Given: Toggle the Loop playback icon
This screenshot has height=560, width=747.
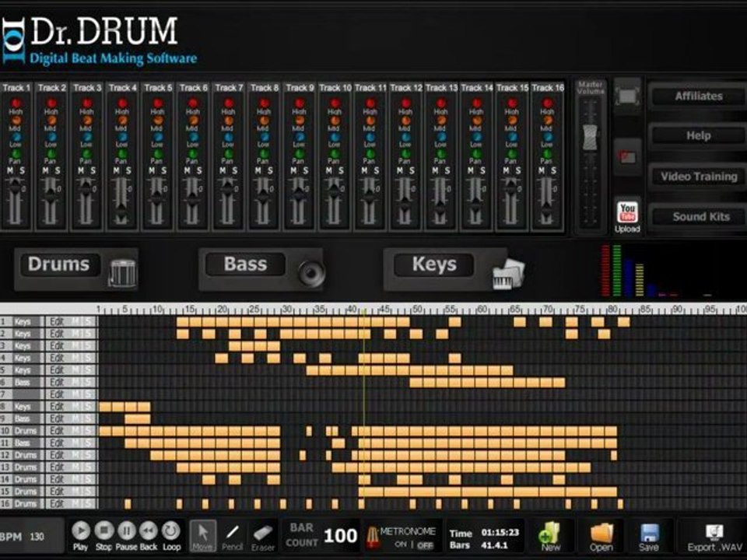Looking at the screenshot, I should pyautogui.click(x=170, y=530).
